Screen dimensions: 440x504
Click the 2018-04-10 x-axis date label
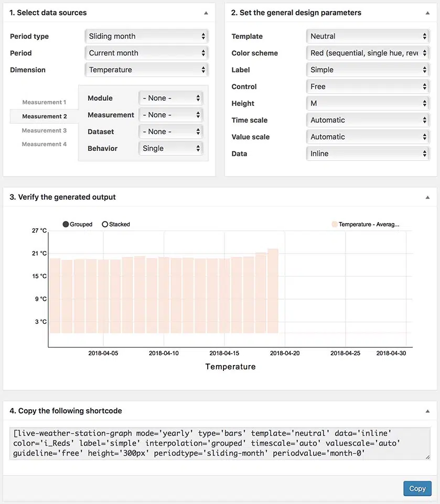(164, 353)
